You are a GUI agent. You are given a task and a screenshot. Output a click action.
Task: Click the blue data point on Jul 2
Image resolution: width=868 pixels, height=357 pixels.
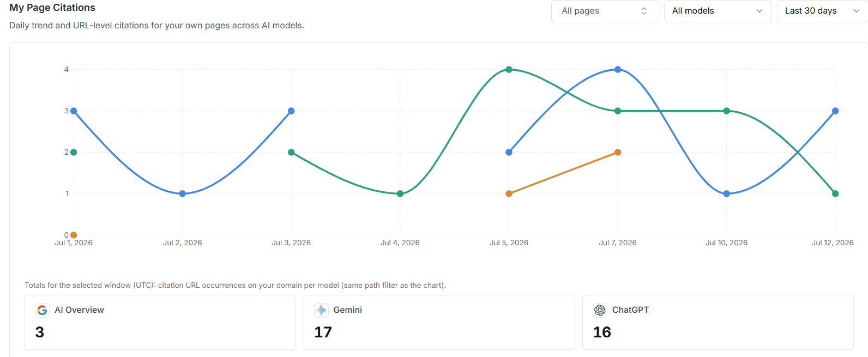point(183,193)
